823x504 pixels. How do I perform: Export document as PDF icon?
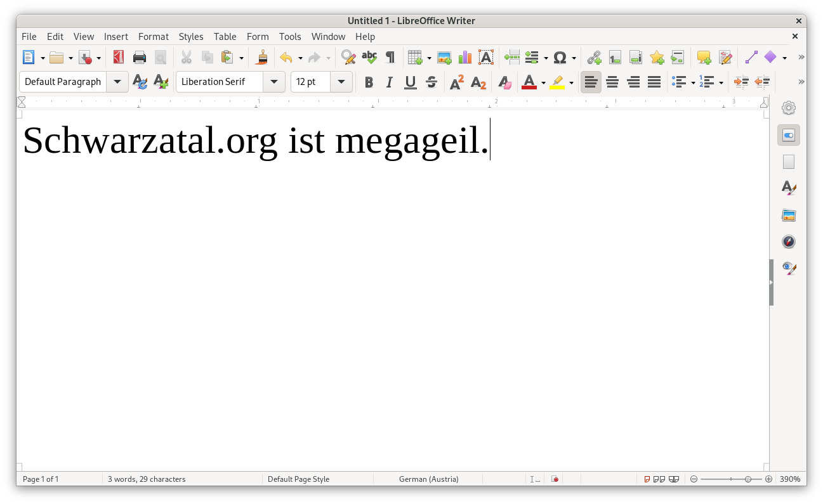tap(119, 58)
